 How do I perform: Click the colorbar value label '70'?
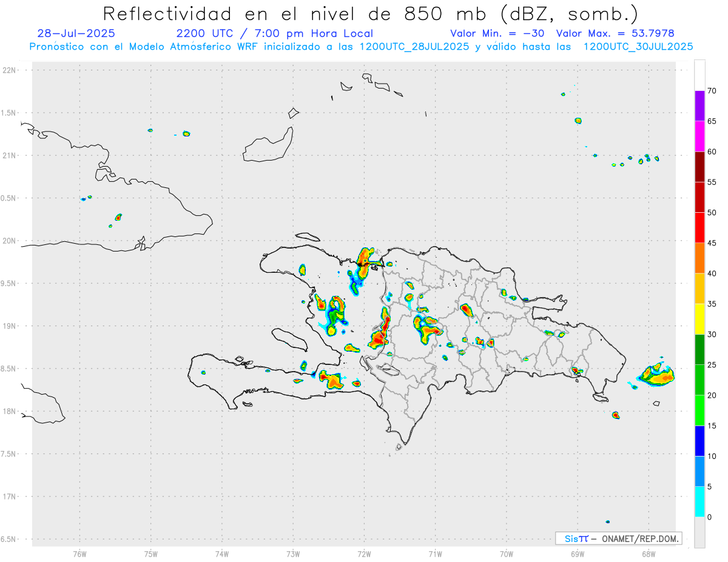(x=712, y=91)
